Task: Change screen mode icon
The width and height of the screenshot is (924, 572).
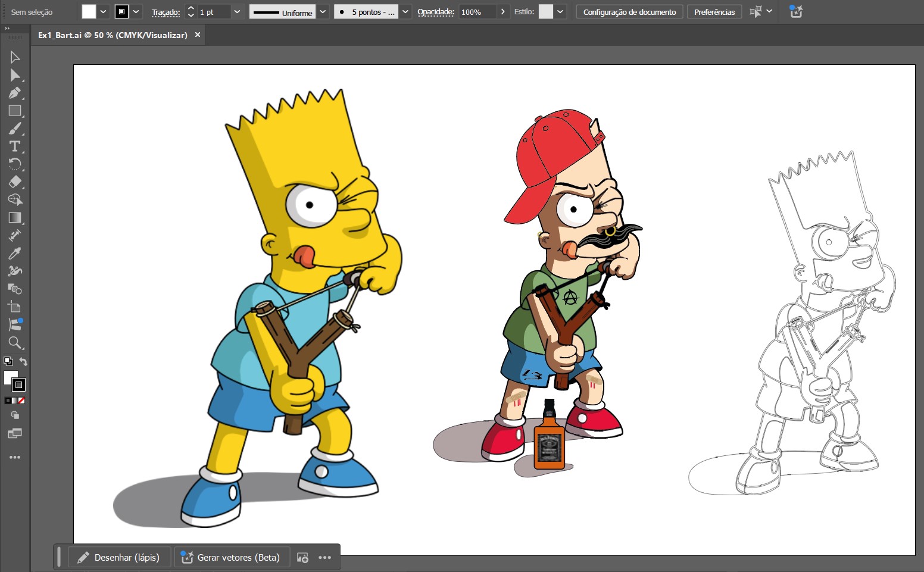Action: point(15,434)
